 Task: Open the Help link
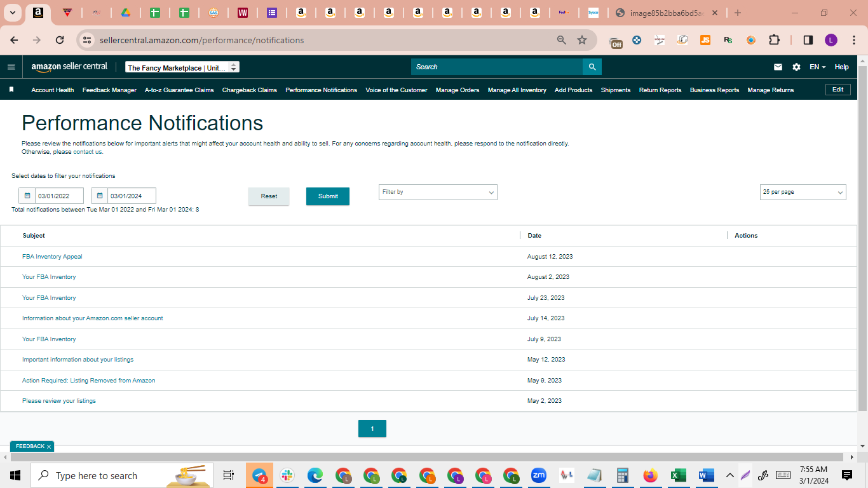(841, 67)
